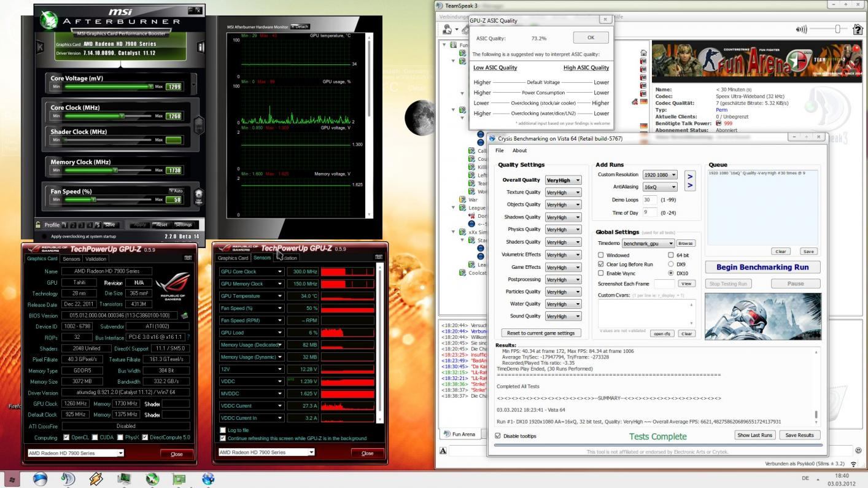Open the Winamp lightning taskbar icon
Screen dimensions: 868x488
click(x=96, y=479)
